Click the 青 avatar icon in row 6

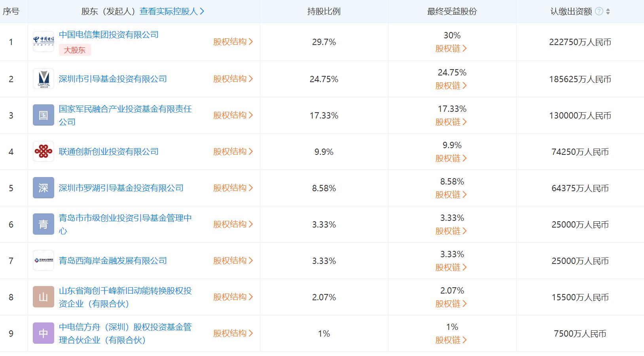(x=44, y=224)
